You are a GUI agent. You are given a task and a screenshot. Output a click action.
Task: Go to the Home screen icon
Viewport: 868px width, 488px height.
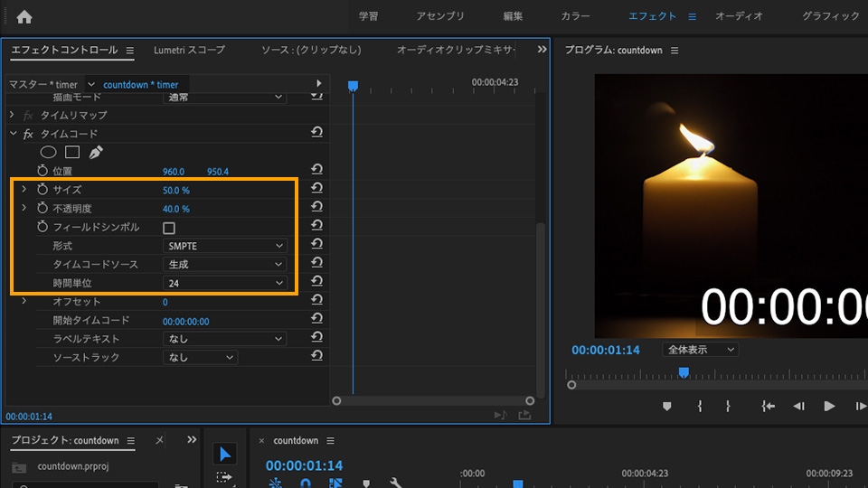coord(24,17)
